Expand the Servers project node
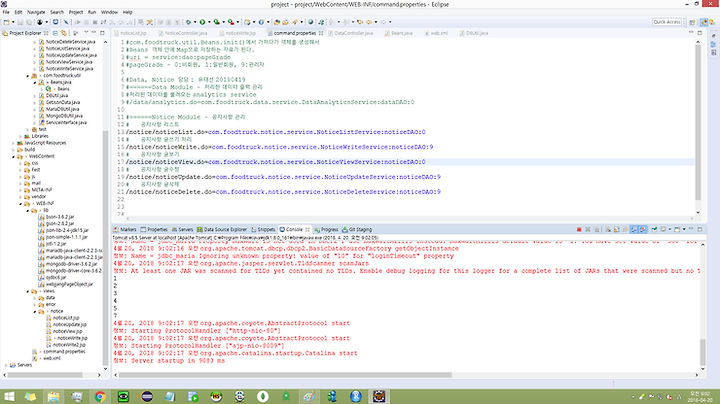The width and height of the screenshot is (720, 404). [x=6, y=365]
